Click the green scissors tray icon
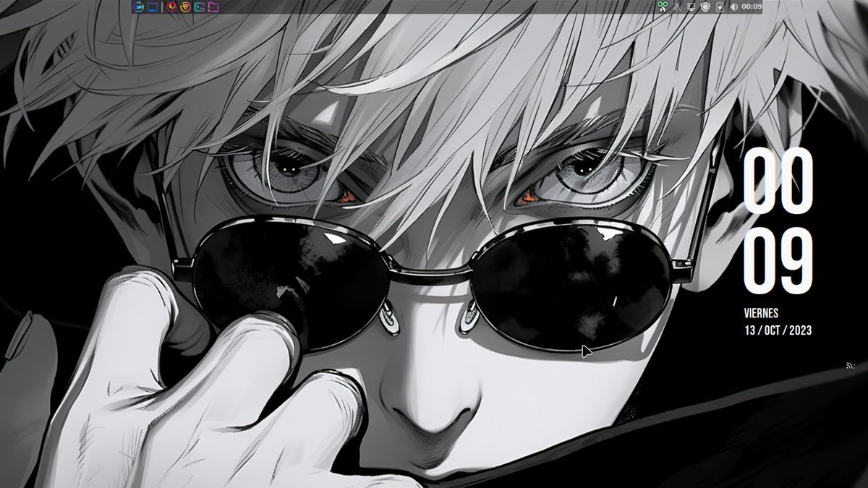The height and width of the screenshot is (488, 868). [662, 7]
